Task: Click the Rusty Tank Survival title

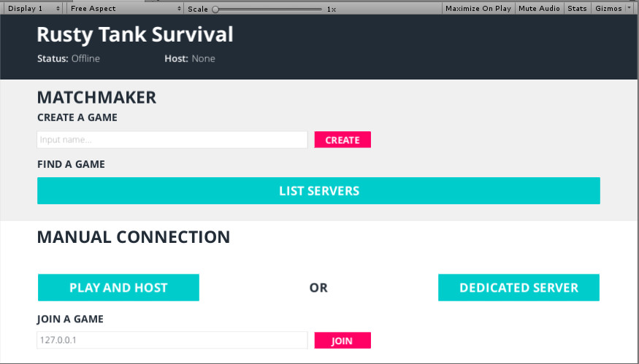Action: pos(135,34)
